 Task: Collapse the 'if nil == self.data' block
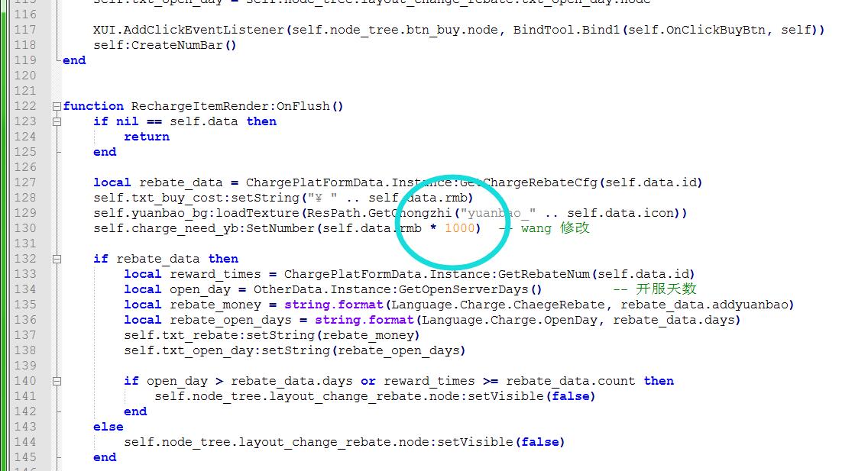pyautogui.click(x=57, y=121)
